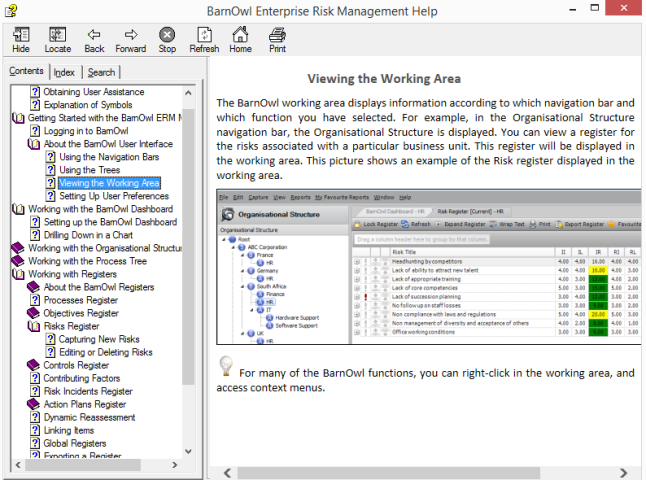Click the contents tree scroll left arrow
The height and width of the screenshot is (480, 646).
point(18,465)
